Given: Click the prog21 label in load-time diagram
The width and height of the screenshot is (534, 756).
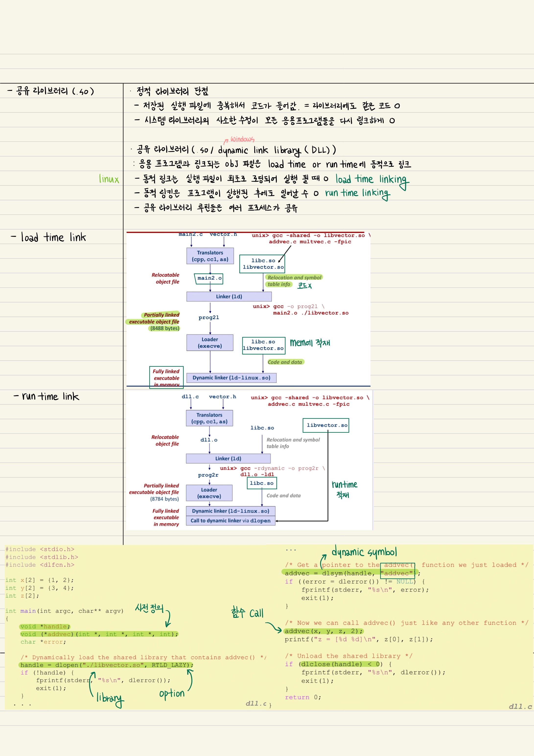Looking at the screenshot, I should [209, 317].
